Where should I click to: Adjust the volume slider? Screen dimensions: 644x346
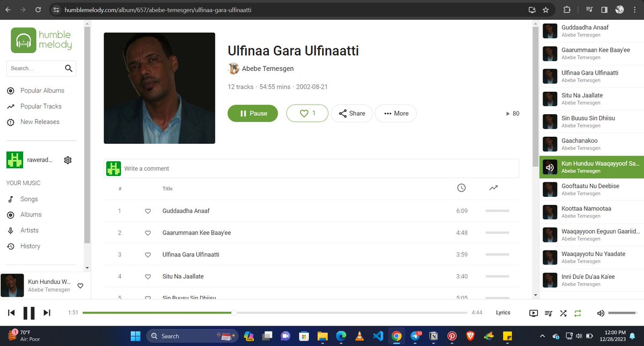pos(622,313)
